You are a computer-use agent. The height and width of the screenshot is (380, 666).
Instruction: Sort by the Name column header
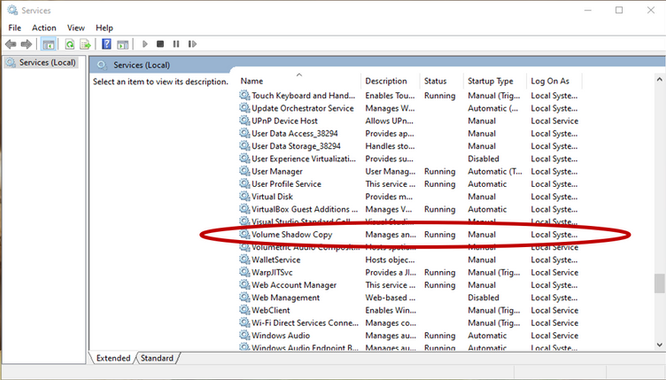(x=299, y=81)
